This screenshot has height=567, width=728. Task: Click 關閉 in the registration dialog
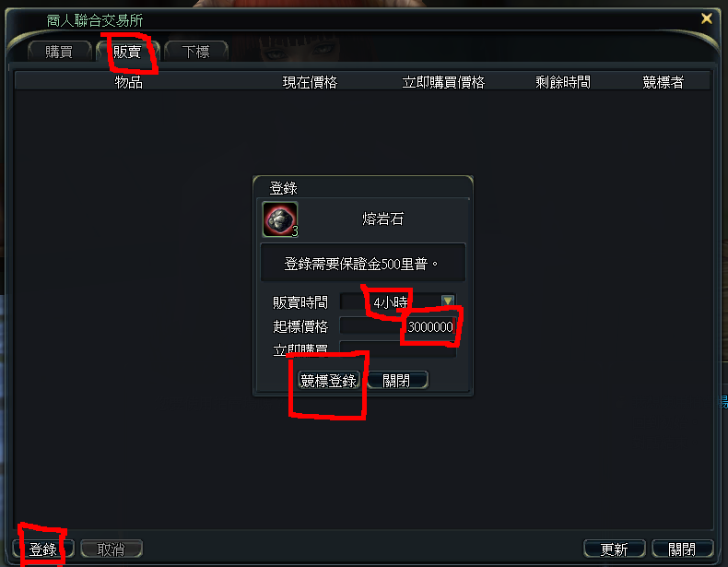coord(396,381)
